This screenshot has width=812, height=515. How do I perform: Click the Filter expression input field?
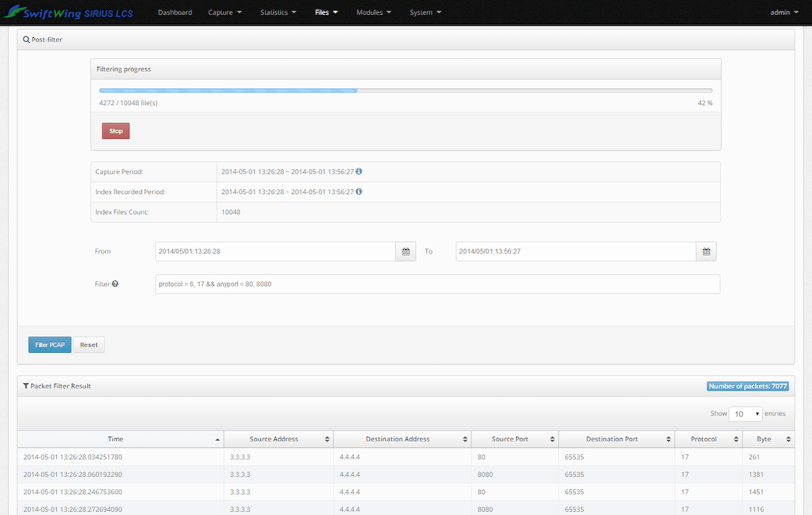point(438,284)
